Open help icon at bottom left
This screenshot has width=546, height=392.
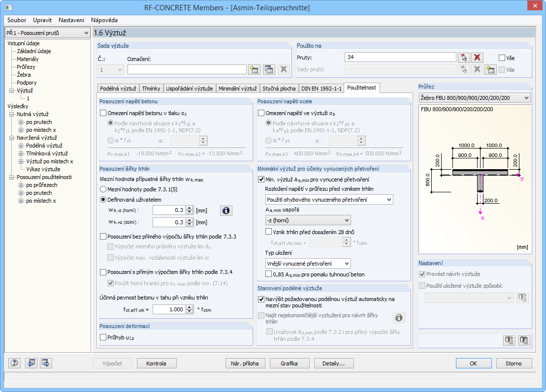tap(14, 363)
